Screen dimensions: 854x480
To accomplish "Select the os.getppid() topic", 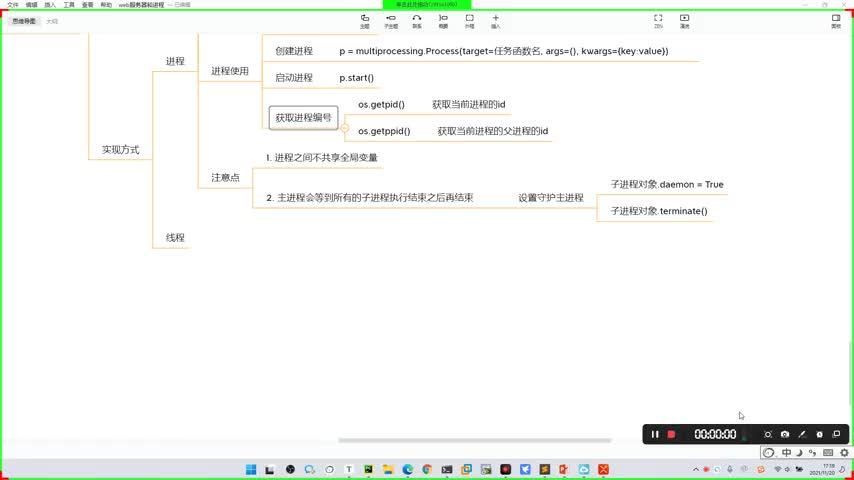I will point(384,131).
